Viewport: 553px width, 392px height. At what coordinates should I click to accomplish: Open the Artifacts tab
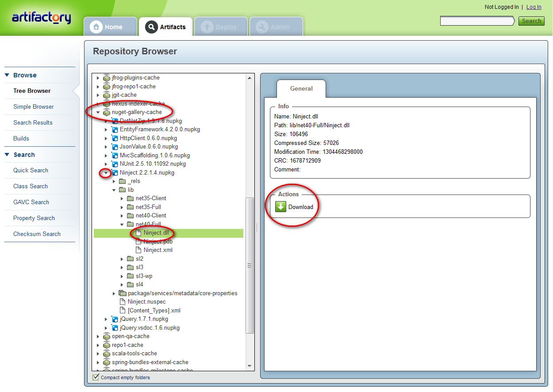tap(165, 27)
